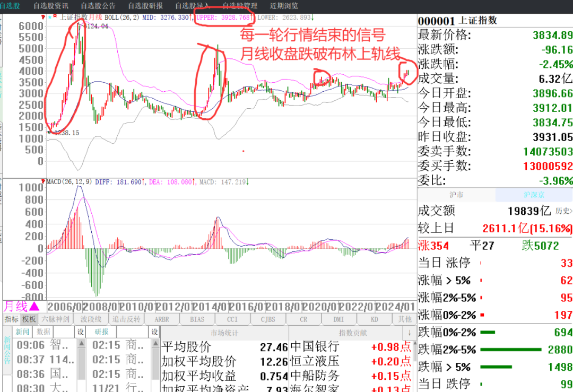573x392 pixels.
Task: Switch to CJBS indicator
Action: (268, 319)
